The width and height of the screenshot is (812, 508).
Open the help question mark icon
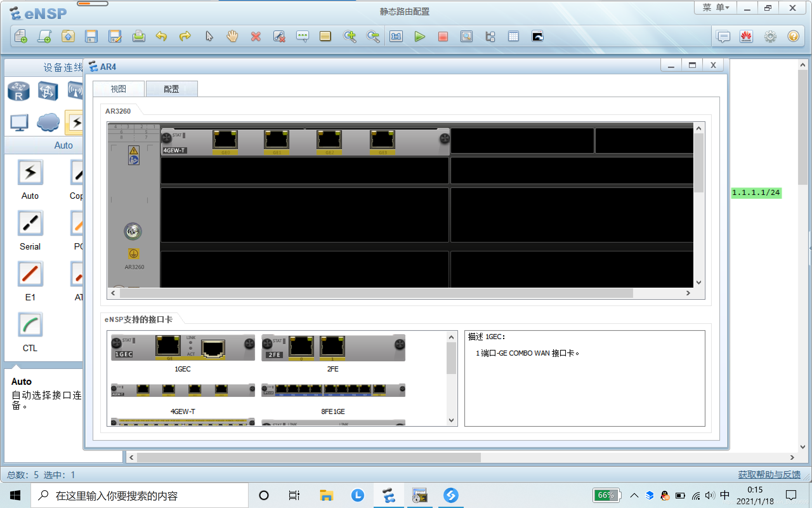click(793, 36)
